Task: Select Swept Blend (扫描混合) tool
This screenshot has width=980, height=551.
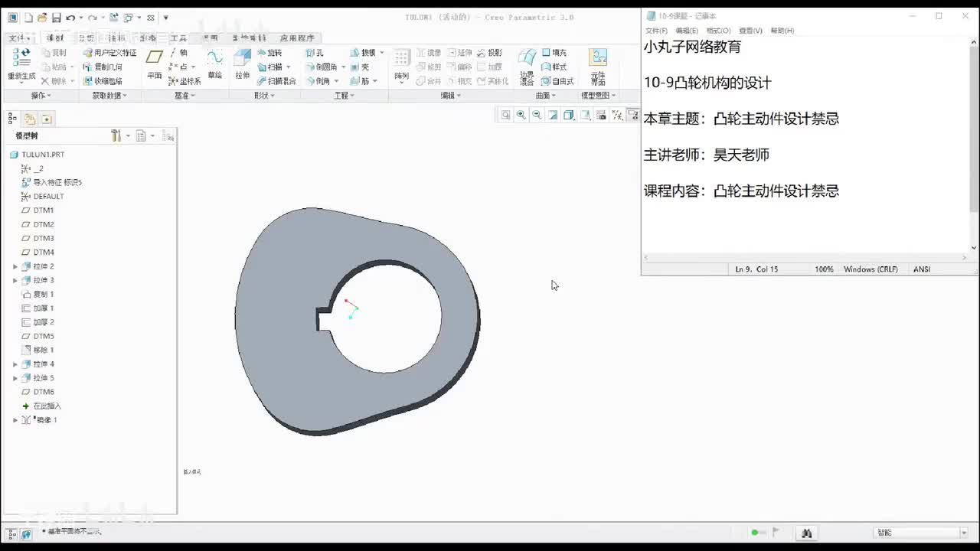Action: (x=276, y=81)
